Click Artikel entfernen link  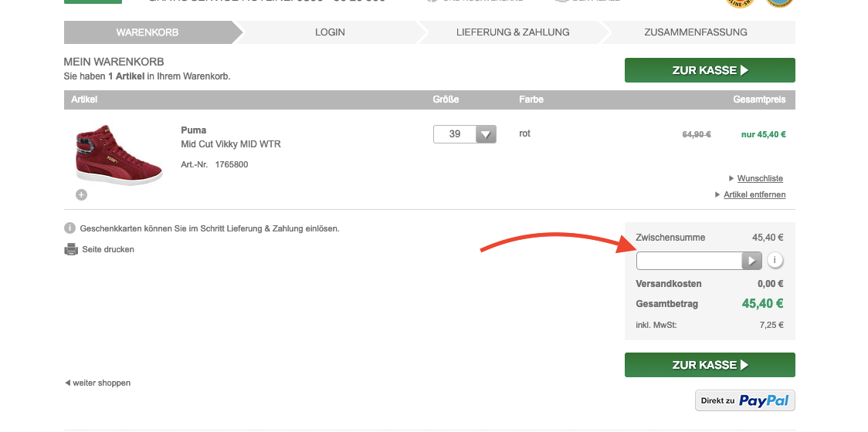[754, 194]
